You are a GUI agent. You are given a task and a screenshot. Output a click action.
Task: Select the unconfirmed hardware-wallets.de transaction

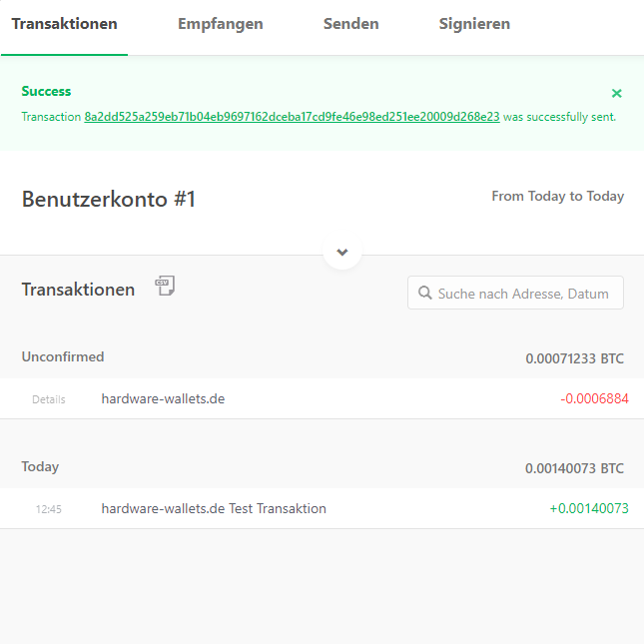click(x=163, y=398)
